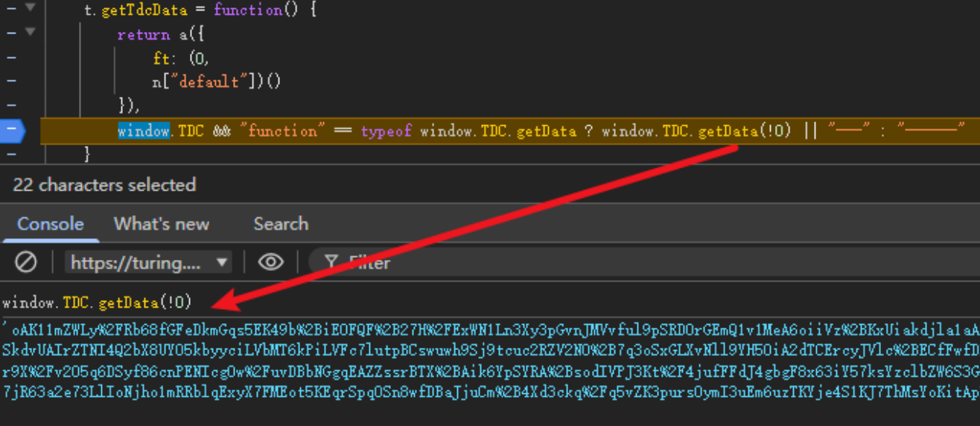The width and height of the screenshot is (980, 426).
Task: Click the ft: (0, code line
Action: tap(182, 57)
